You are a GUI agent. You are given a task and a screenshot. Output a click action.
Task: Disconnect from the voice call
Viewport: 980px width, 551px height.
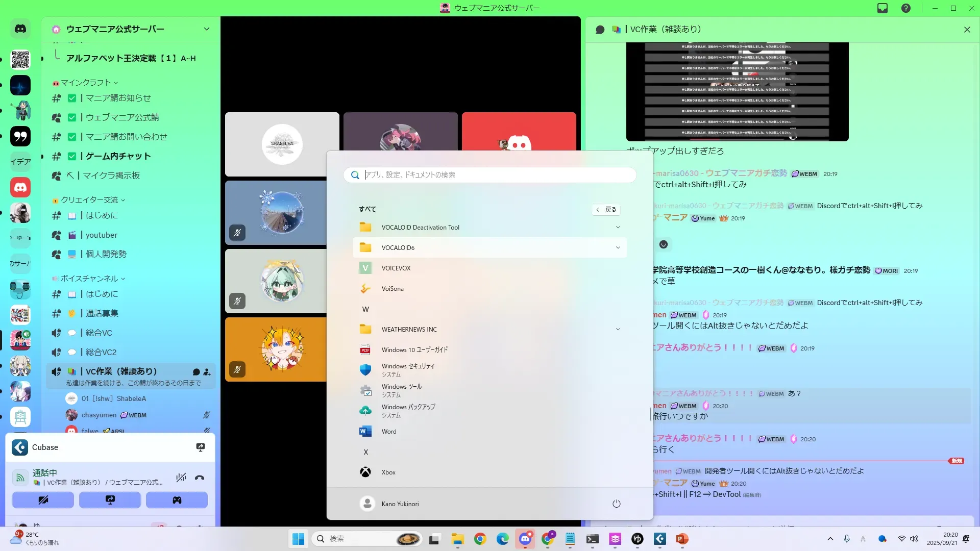click(200, 478)
